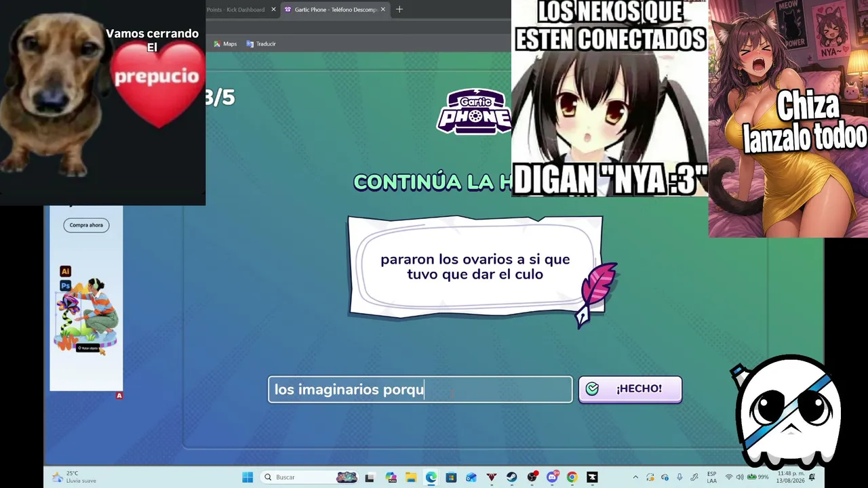
Task: Click the round counter text 3/5
Action: 220,98
